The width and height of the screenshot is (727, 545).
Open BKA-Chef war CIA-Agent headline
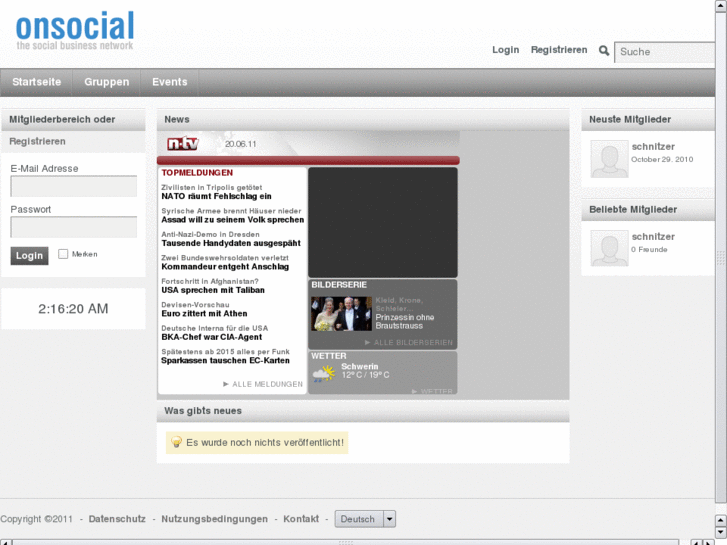click(211, 337)
